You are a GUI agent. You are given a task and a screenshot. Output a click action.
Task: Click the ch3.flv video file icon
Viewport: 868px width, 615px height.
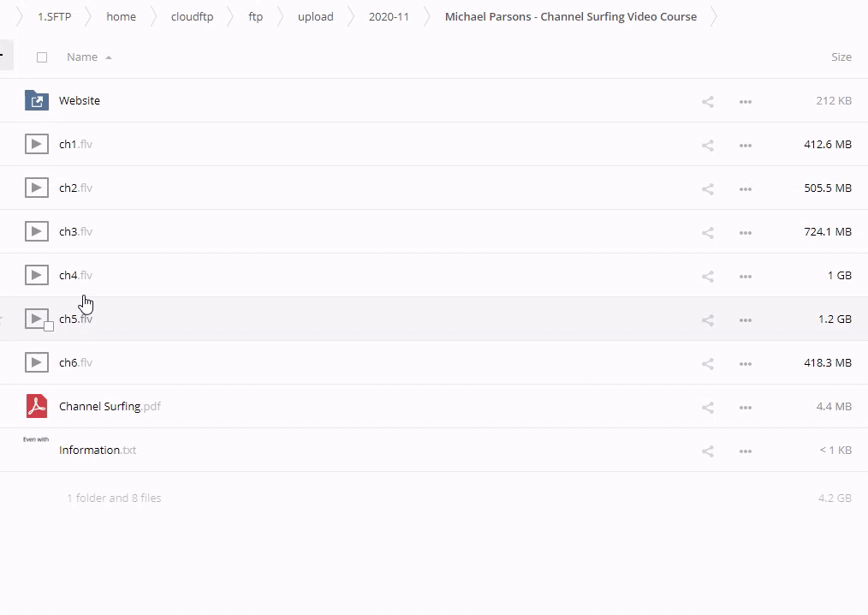[x=37, y=231]
